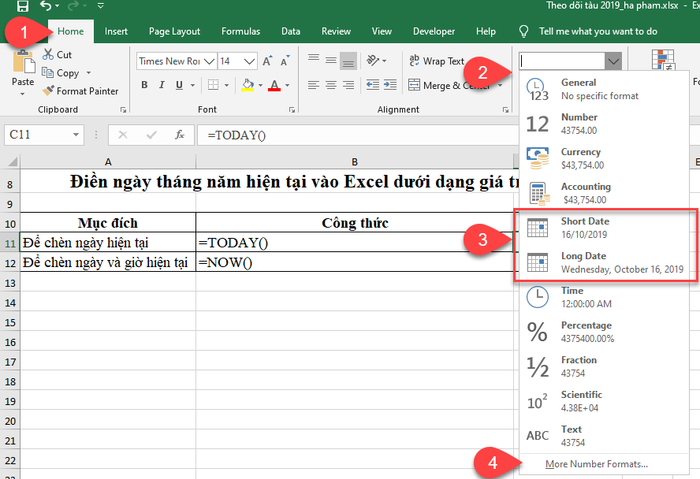Click Increase Indent icon
Image resolution: width=700 pixels, height=479 pixels.
[x=390, y=85]
